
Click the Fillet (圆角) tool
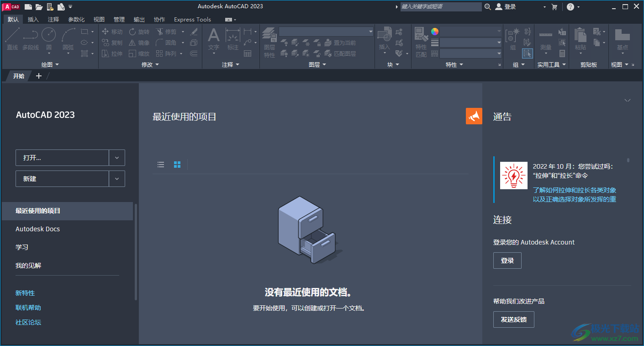[166, 43]
